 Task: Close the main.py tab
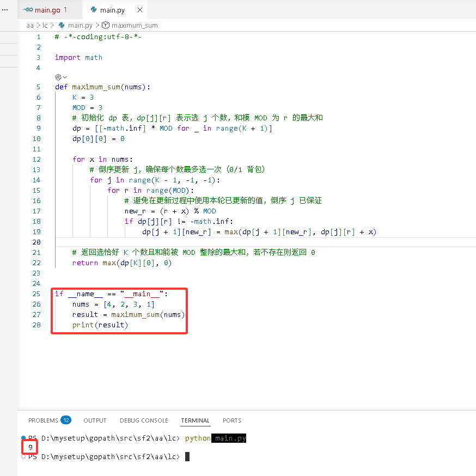pos(139,10)
